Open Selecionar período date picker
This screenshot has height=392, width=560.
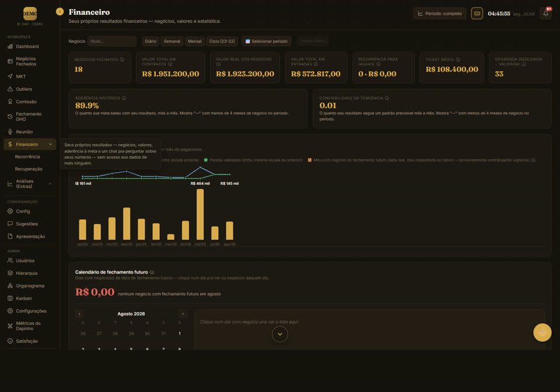pyautogui.click(x=267, y=41)
